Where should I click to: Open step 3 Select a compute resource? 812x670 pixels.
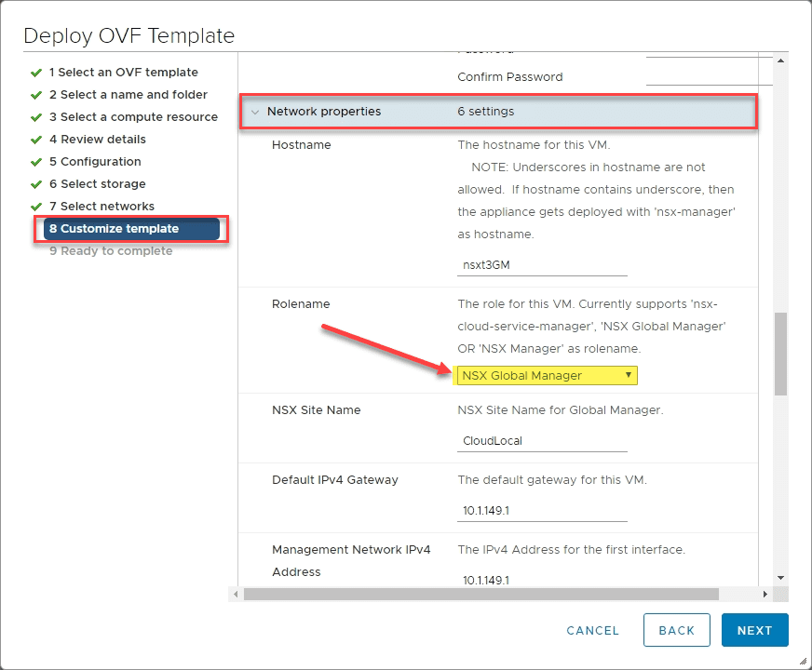133,117
